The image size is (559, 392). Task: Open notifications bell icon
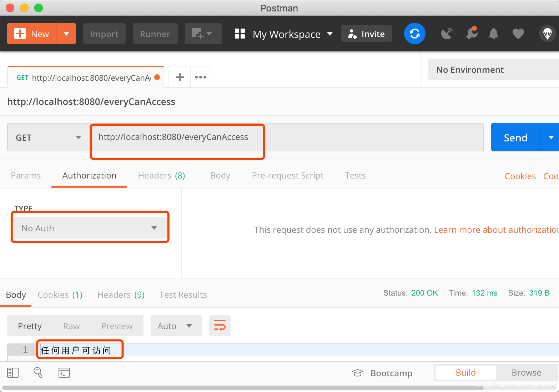tap(494, 34)
